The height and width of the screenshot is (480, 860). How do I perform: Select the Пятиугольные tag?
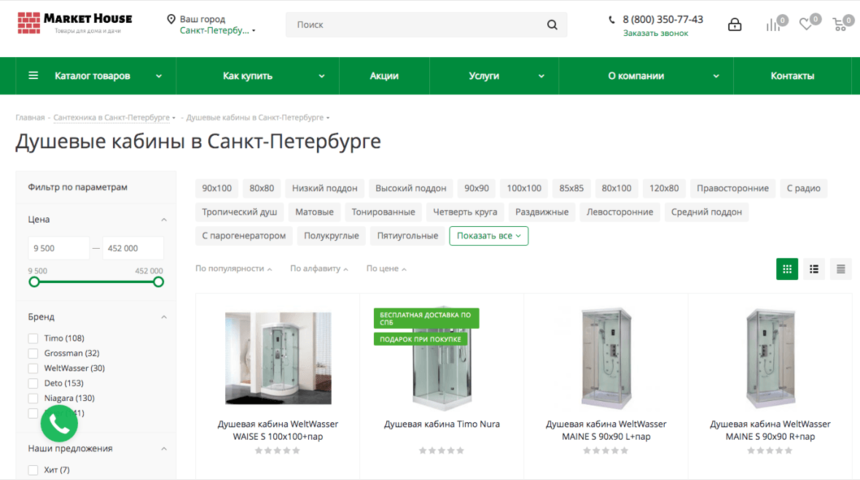point(408,235)
